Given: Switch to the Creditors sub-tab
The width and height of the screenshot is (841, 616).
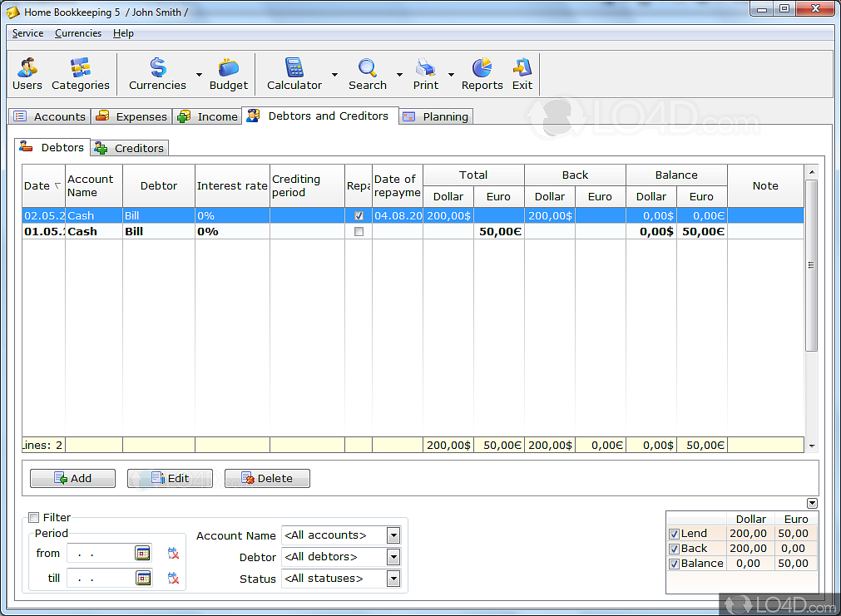Looking at the screenshot, I should 130,148.
